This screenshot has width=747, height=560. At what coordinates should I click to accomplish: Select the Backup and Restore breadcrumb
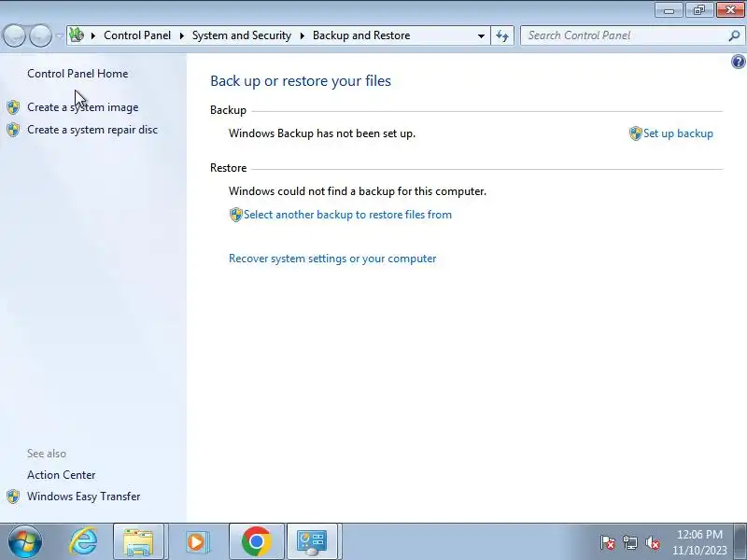(361, 35)
